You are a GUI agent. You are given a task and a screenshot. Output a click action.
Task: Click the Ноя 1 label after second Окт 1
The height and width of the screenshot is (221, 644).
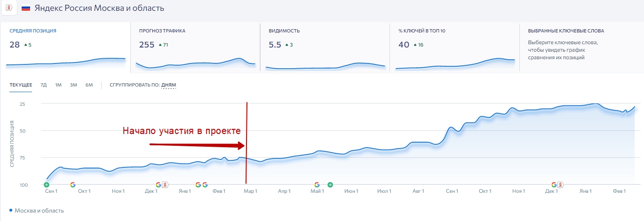click(x=518, y=191)
